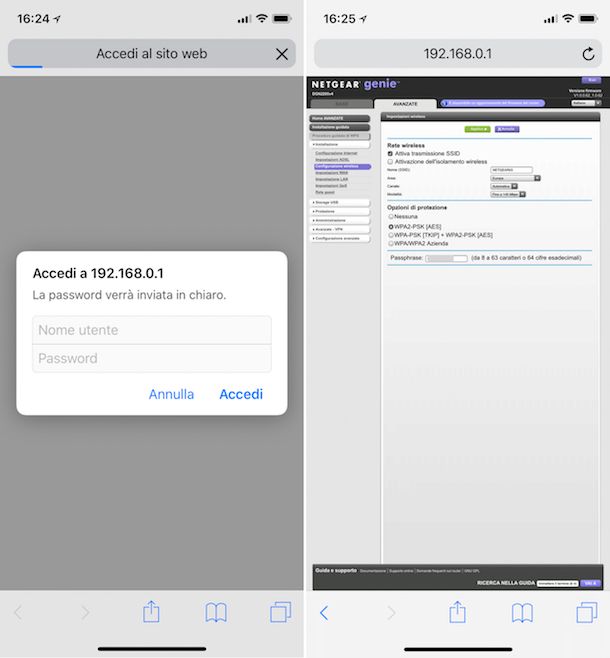Open the Canale channel dropdown

[x=504, y=186]
